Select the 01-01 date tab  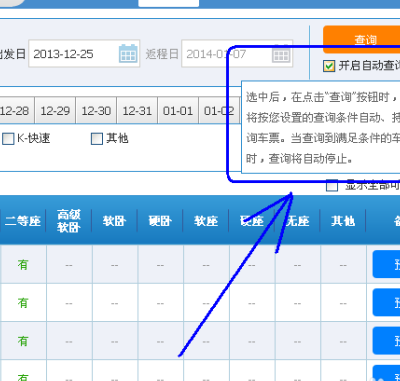point(178,111)
